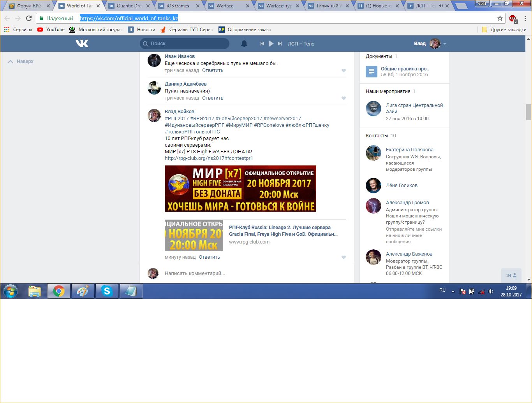Open the friends online counter 34
This screenshot has width=532, height=403.
pos(511,275)
